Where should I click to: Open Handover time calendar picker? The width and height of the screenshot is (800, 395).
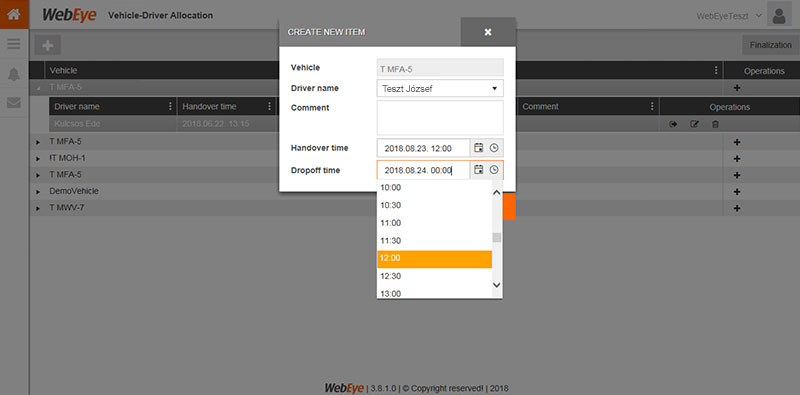(479, 148)
